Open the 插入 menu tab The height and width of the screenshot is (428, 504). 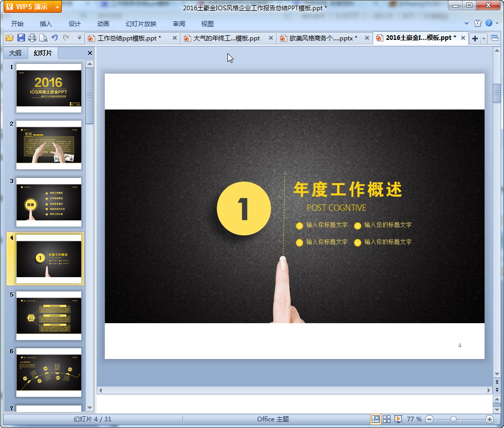(45, 24)
